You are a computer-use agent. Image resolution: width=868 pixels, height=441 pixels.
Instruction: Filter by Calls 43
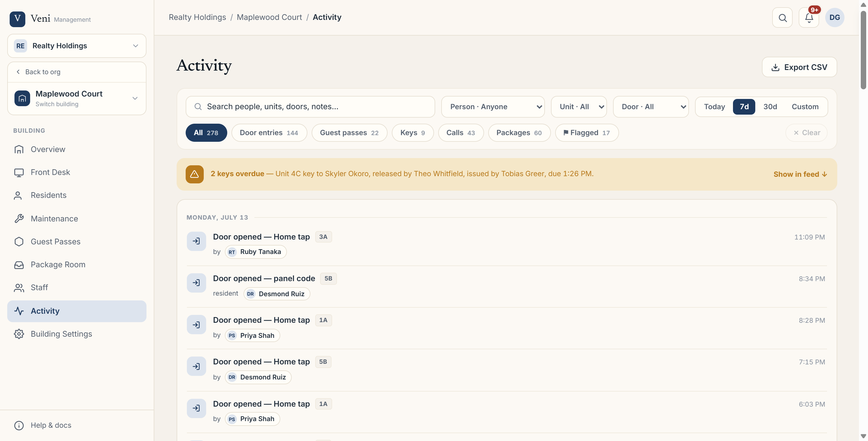(461, 132)
